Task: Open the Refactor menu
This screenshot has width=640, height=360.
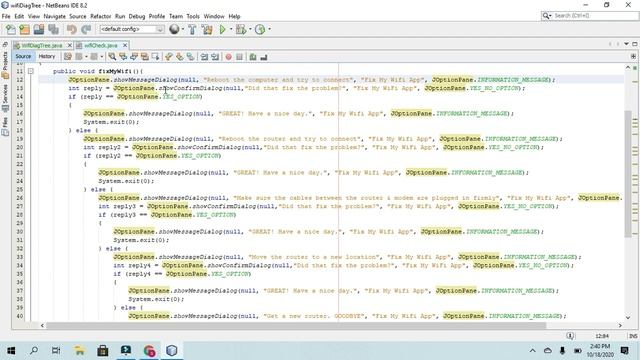Action: [x=100, y=16]
